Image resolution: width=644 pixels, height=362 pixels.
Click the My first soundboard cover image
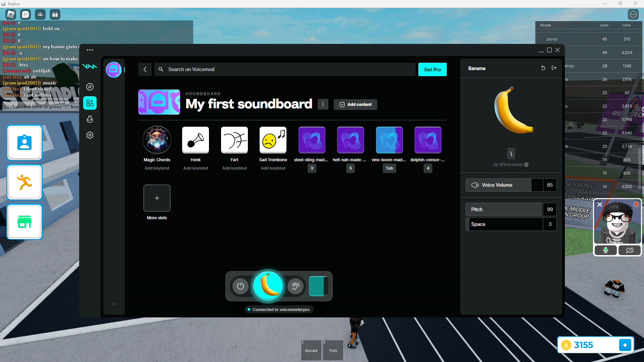click(x=159, y=102)
